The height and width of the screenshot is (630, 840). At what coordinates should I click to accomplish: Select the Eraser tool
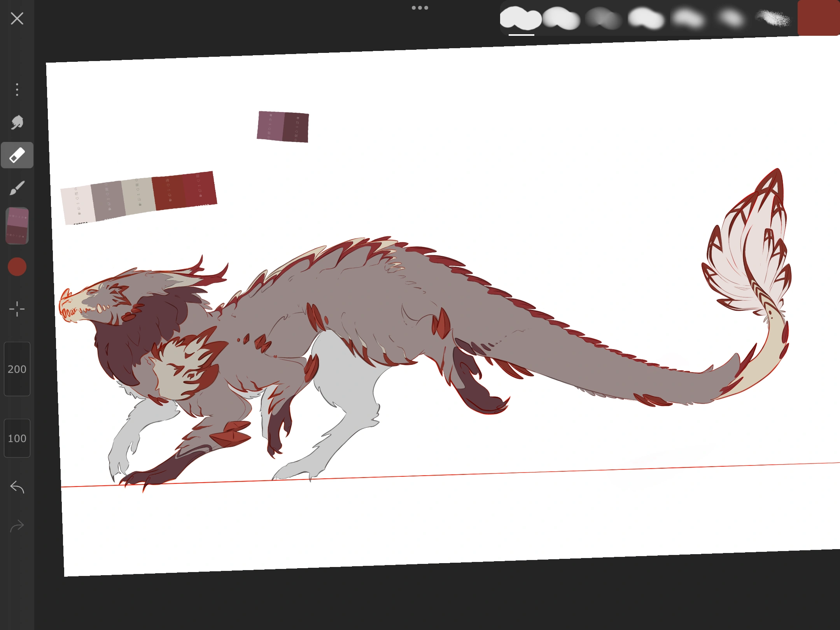coord(17,155)
